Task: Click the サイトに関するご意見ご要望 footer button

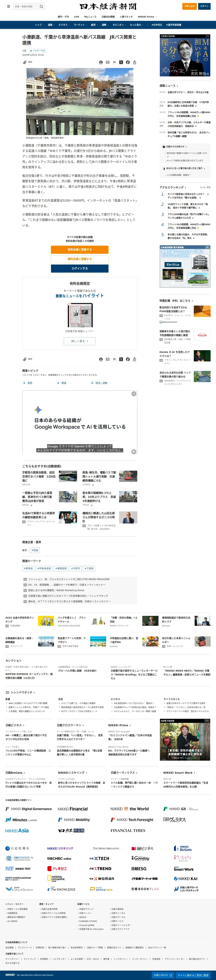Action: (193, 975)
